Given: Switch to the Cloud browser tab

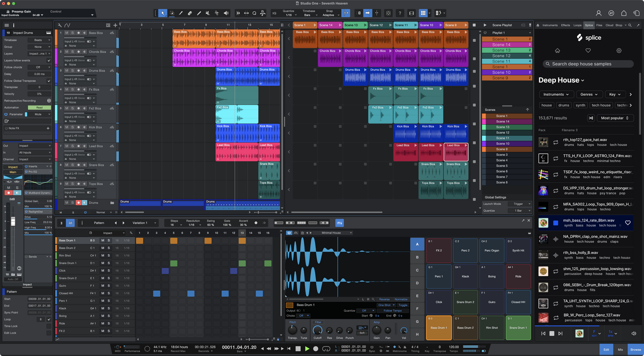Looking at the screenshot, I should (609, 25).
